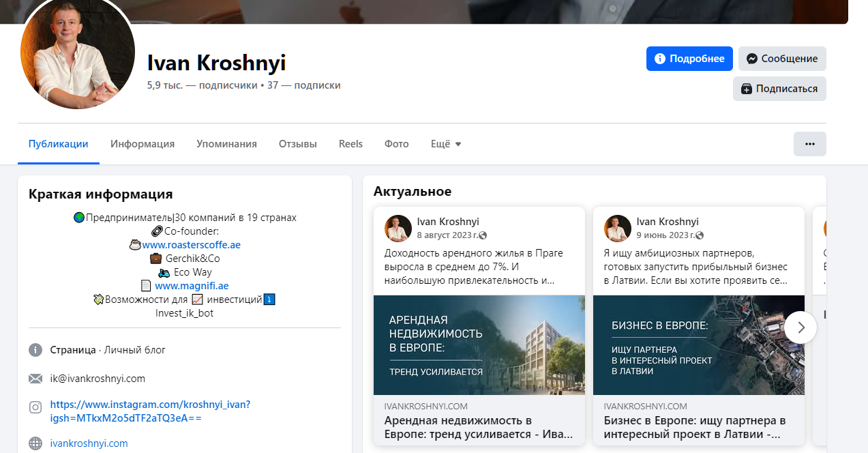Click the Актуальное section heading
Image resolution: width=868 pixels, height=453 pixels.
(413, 191)
